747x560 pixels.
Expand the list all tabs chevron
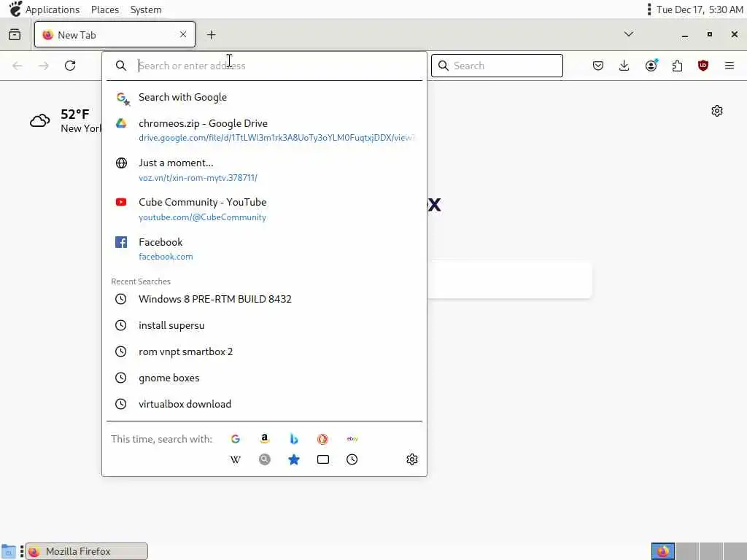629,34
